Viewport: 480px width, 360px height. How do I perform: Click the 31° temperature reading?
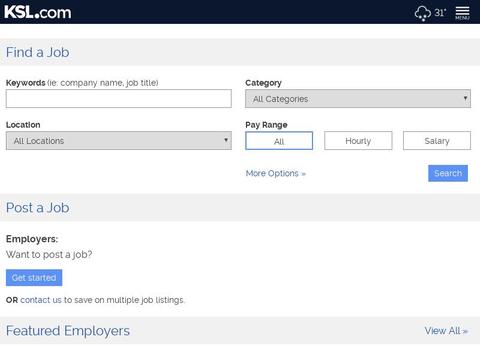pyautogui.click(x=440, y=13)
